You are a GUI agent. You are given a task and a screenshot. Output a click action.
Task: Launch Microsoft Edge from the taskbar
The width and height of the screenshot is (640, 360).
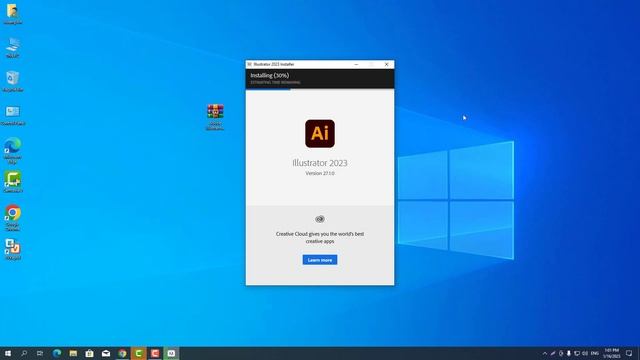pyautogui.click(x=57, y=353)
